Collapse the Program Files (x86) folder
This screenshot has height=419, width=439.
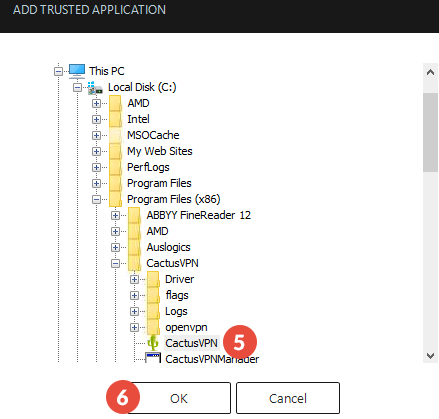96,199
